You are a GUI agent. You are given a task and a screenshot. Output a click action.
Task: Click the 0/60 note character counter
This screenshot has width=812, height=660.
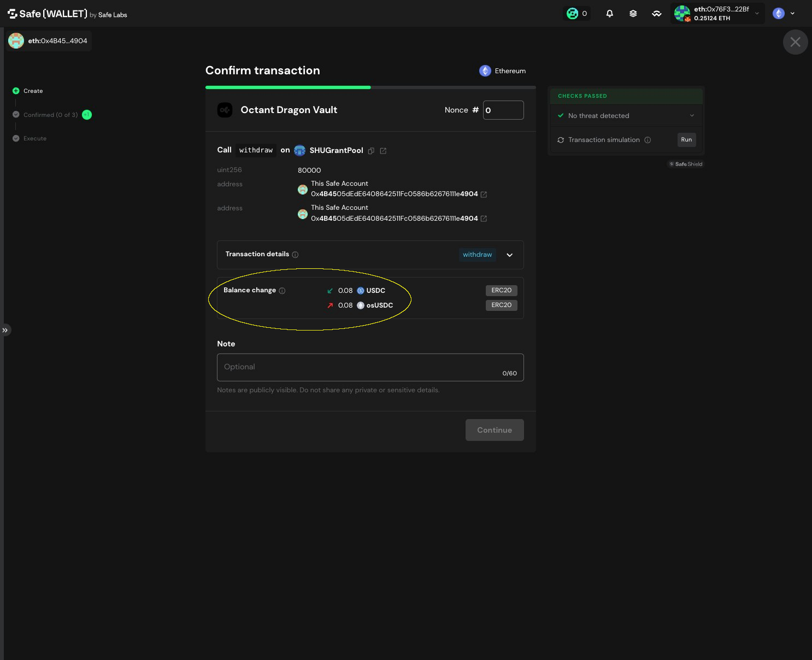(509, 374)
